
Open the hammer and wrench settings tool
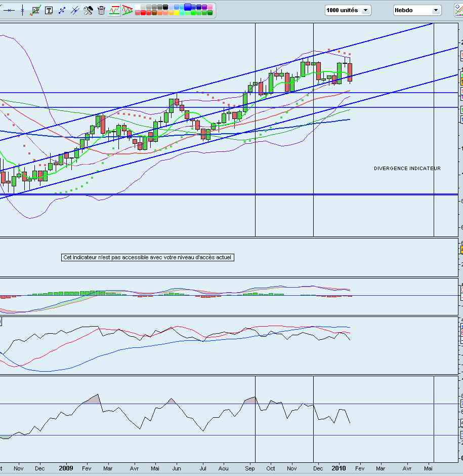click(x=88, y=10)
